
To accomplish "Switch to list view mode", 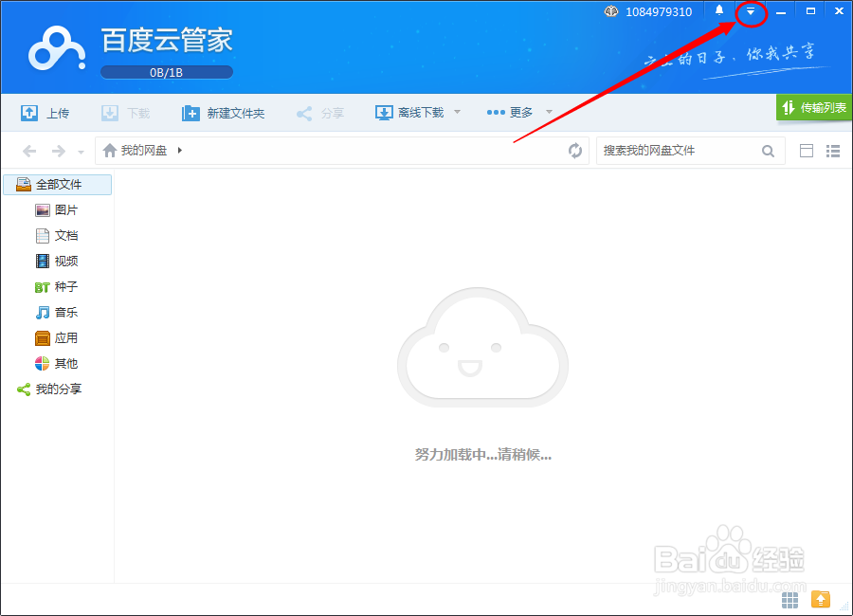I will point(833,151).
